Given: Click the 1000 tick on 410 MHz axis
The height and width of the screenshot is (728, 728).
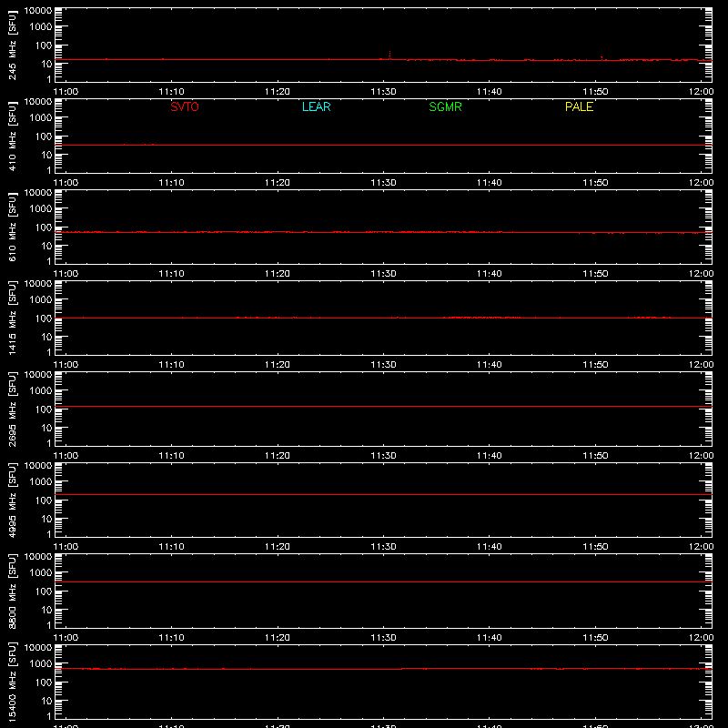Looking at the screenshot, I should click(x=41, y=118).
